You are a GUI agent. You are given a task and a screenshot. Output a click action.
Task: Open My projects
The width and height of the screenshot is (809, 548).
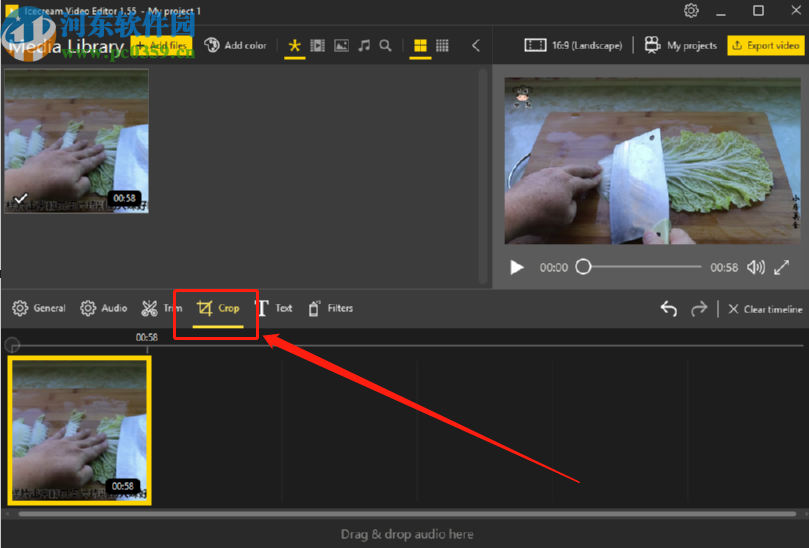point(681,45)
